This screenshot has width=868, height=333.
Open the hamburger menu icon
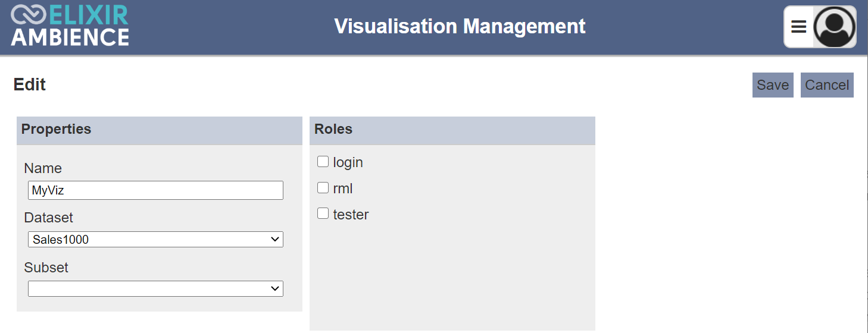(x=798, y=27)
